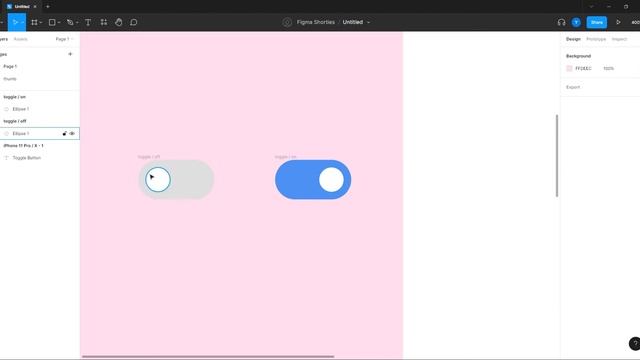Click white knob of the blue toggle
640x360 pixels.
(x=331, y=180)
